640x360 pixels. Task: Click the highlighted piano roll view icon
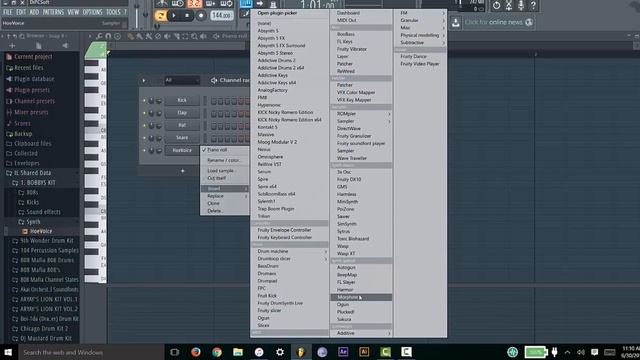(x=246, y=4)
